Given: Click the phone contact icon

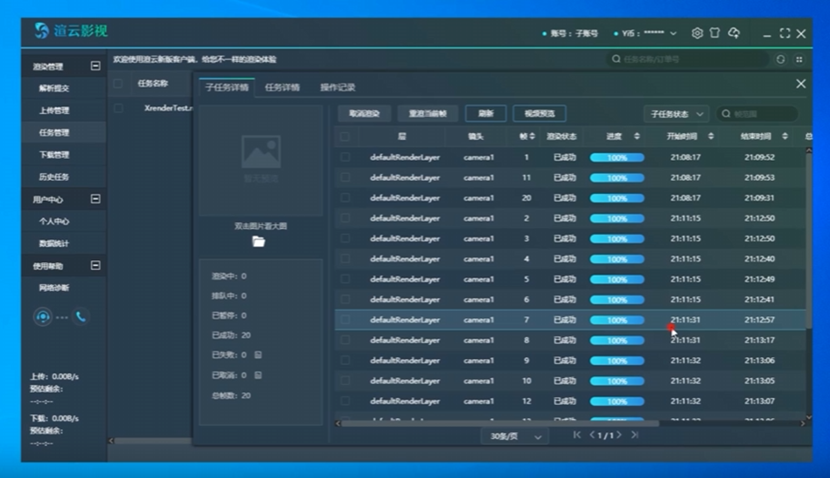Looking at the screenshot, I should pyautogui.click(x=80, y=317).
